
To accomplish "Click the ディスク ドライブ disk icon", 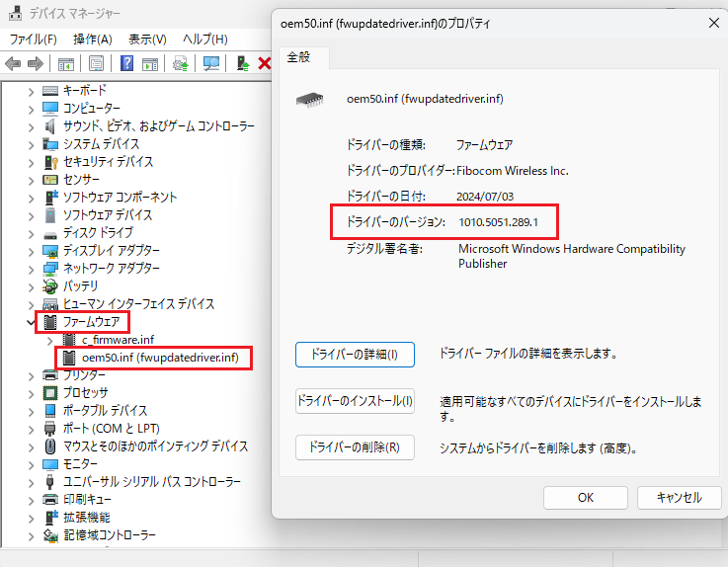I will tap(49, 233).
